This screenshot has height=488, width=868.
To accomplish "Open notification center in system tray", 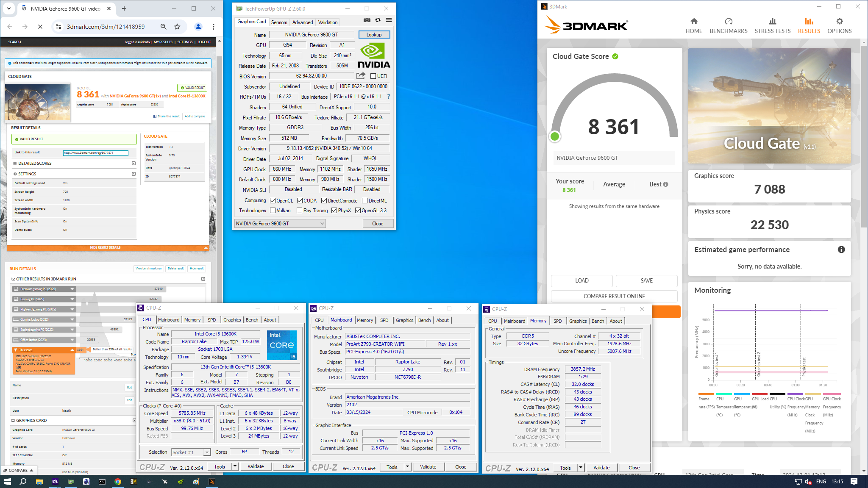I will 854,482.
